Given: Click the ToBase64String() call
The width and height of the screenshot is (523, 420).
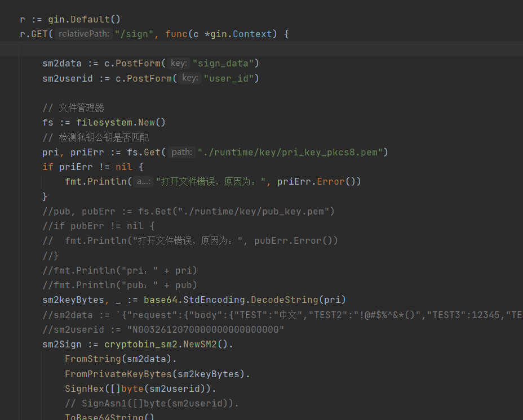Looking at the screenshot, I should click(109, 417).
